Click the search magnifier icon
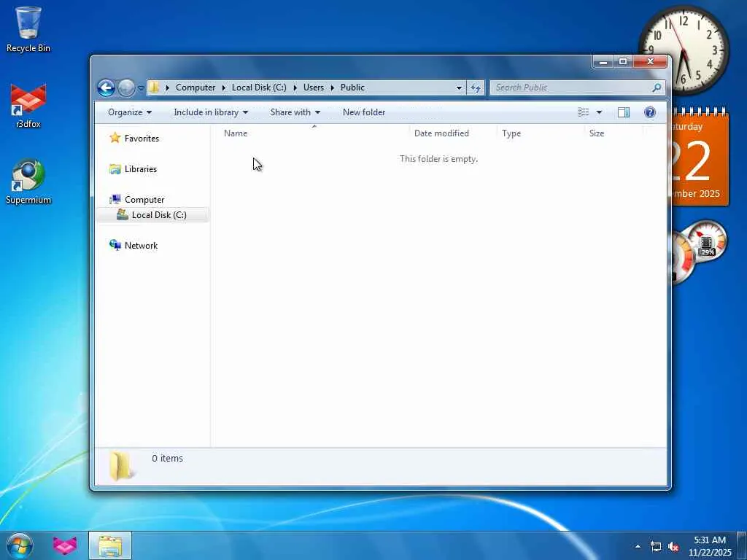This screenshot has height=560, width=747. coord(657,87)
